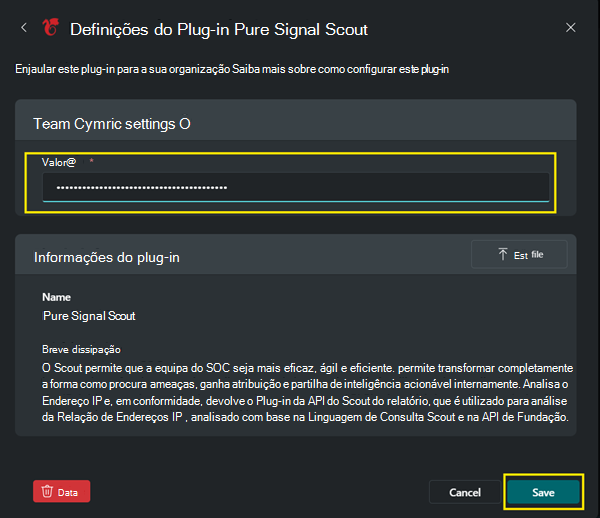Select the 'Pure Signal Scout' name value
600x518 pixels.
click(x=89, y=316)
